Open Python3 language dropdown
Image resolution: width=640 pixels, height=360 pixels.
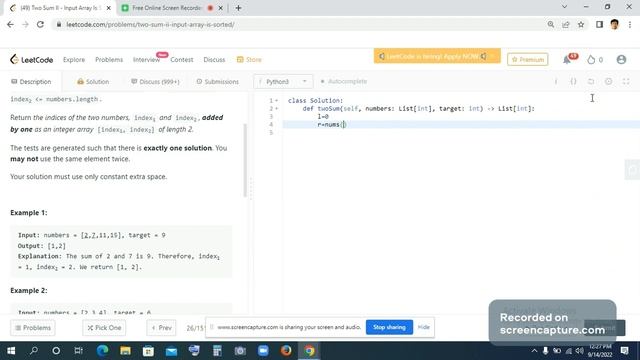click(x=283, y=82)
